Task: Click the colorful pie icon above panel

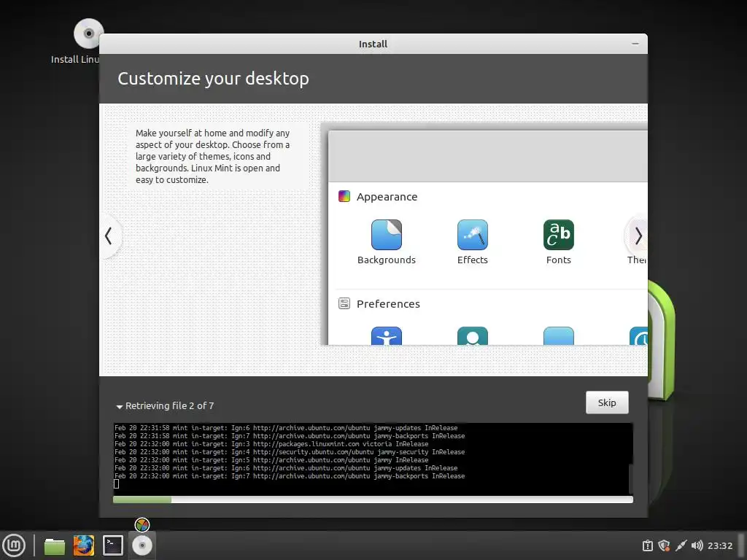Action: tap(142, 525)
